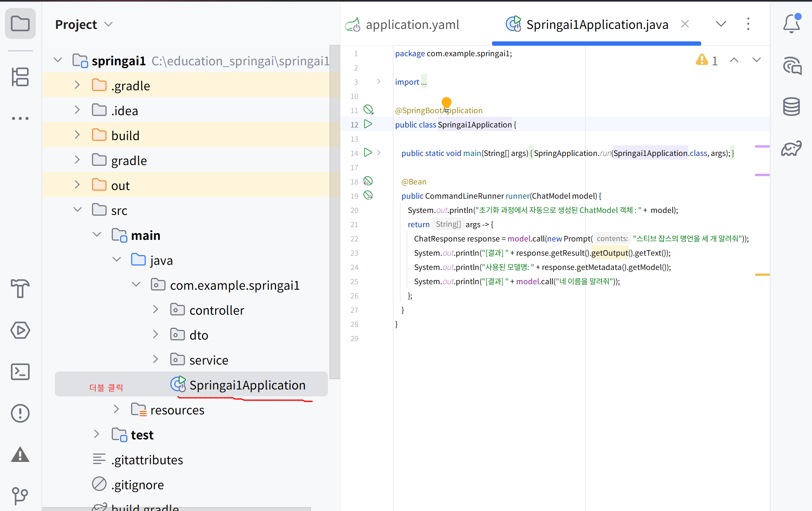Open the Terminal tool window

[x=20, y=372]
